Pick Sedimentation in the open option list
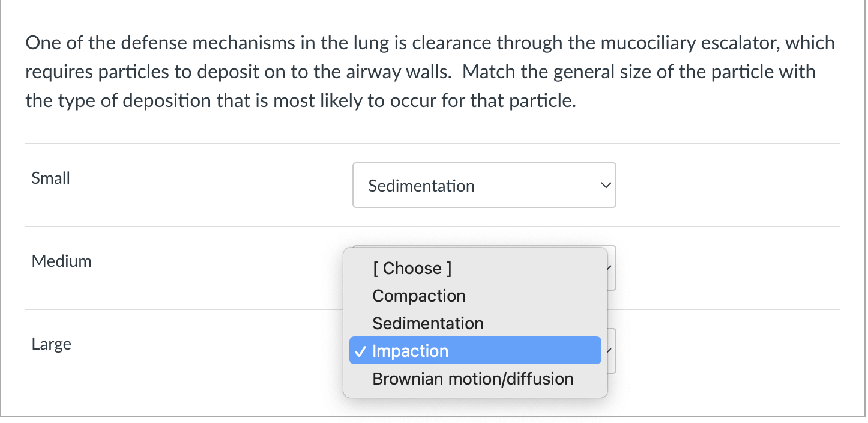Image resolution: width=868 pixels, height=423 pixels. (x=427, y=323)
